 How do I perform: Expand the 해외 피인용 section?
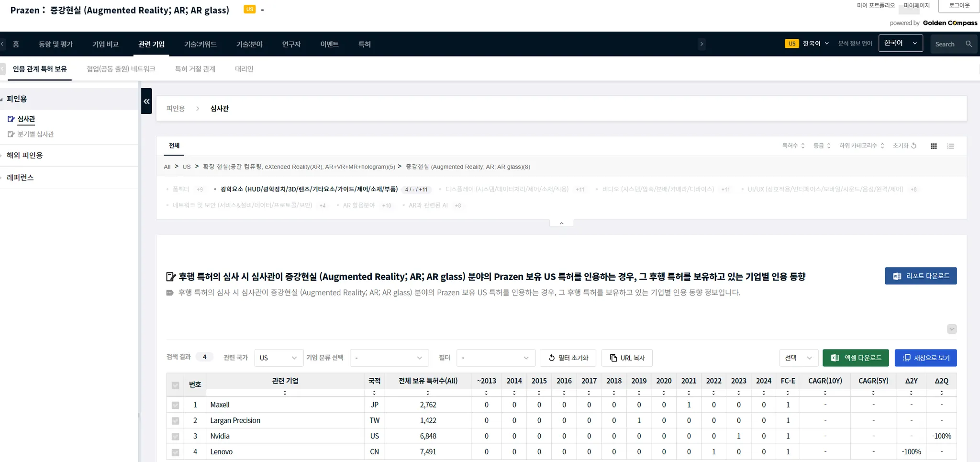24,155
